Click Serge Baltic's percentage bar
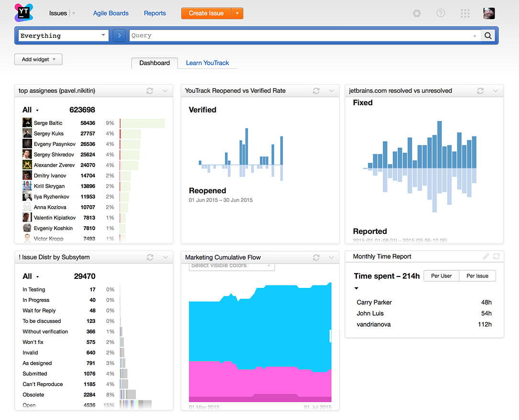The width and height of the screenshot is (519, 420). click(x=143, y=123)
